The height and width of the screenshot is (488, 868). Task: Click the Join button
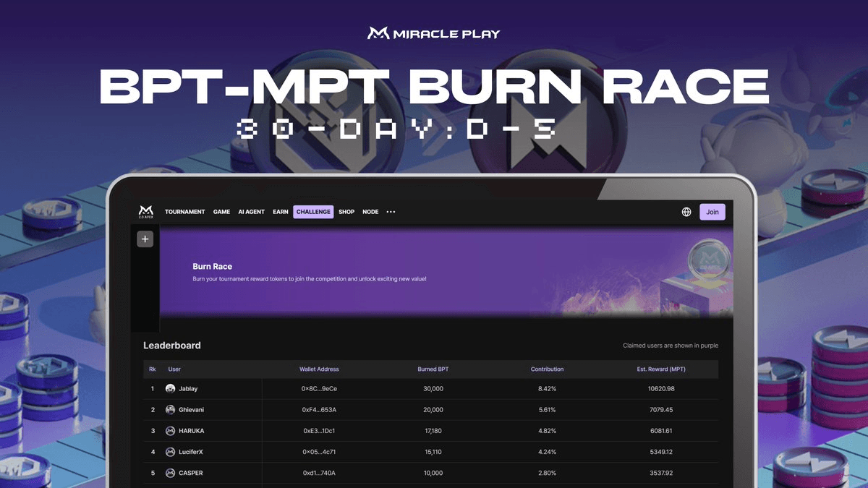(712, 212)
